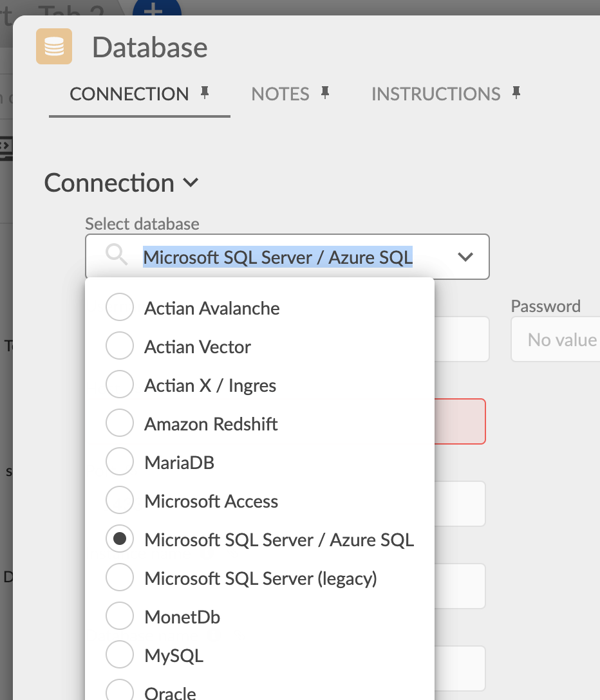Select Microsoft SQL Server (legacy) radio
This screenshot has height=700, width=600.
click(120, 577)
